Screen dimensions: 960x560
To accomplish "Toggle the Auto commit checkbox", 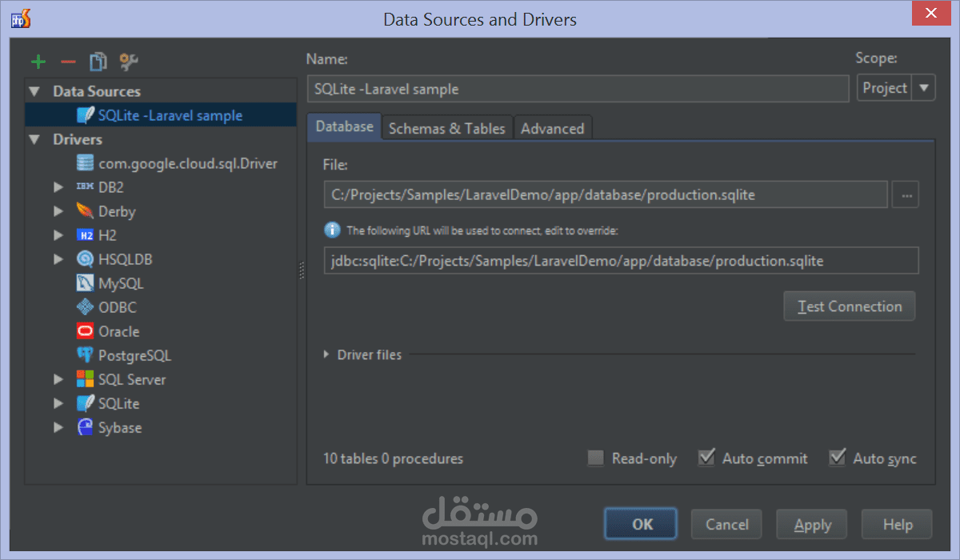I will coord(706,458).
